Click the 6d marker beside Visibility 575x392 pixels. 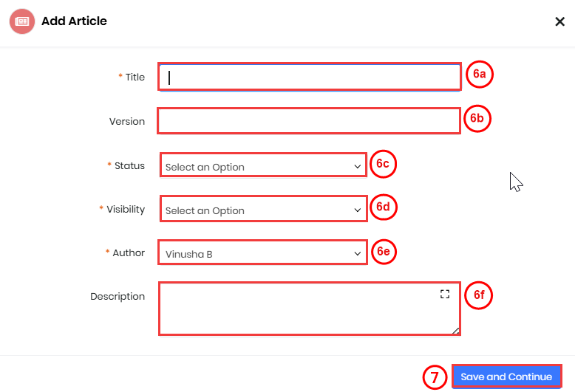click(x=382, y=207)
